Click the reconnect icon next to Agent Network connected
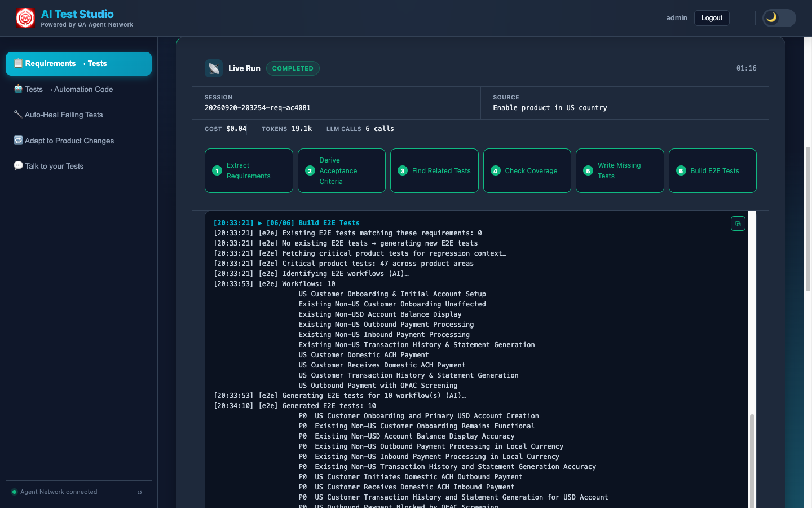812x508 pixels. pos(140,492)
